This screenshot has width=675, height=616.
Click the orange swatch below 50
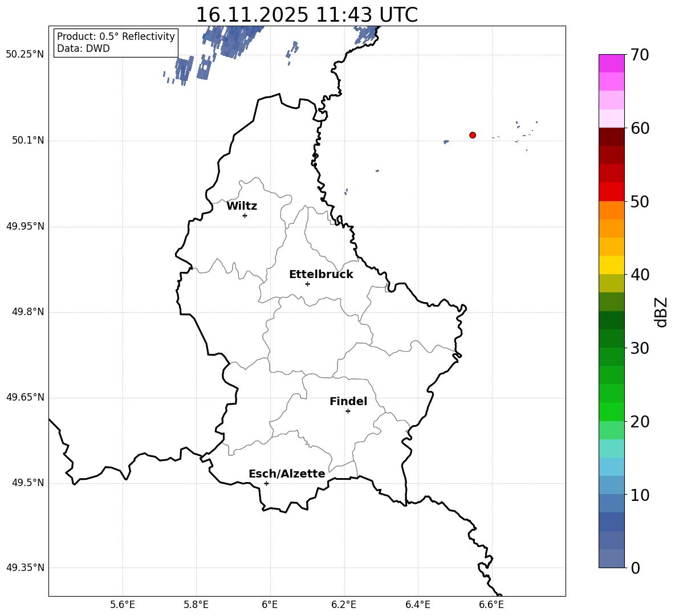pyautogui.click(x=612, y=210)
